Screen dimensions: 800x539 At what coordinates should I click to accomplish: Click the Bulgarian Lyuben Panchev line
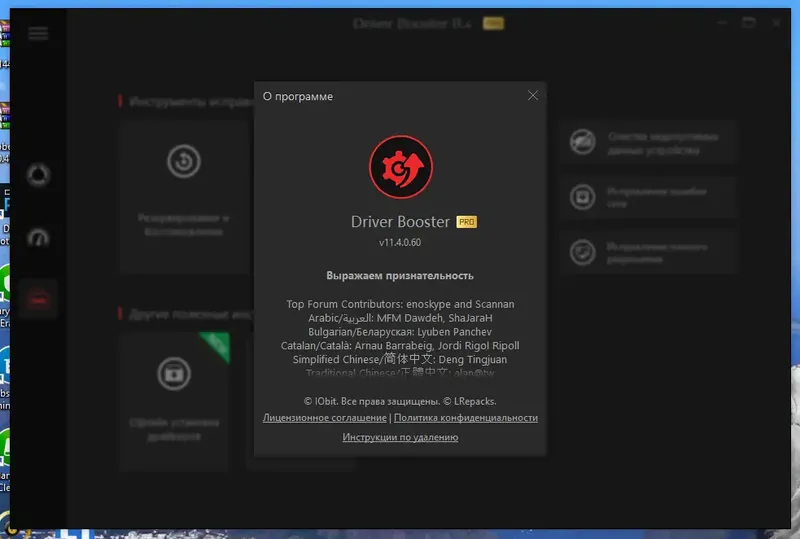tap(400, 332)
